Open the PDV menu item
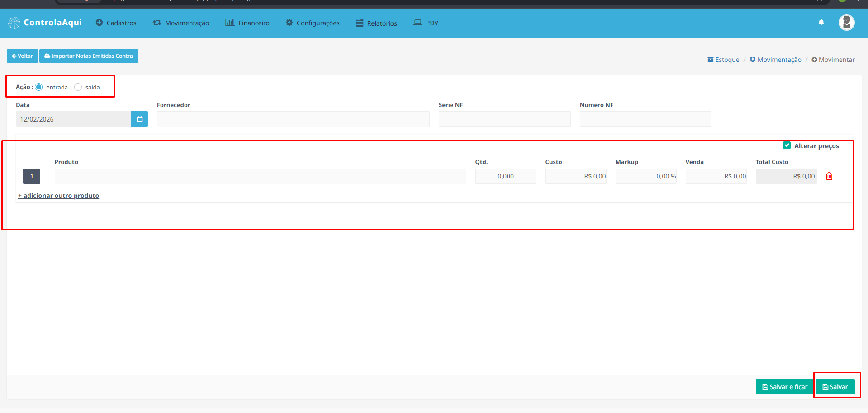The width and height of the screenshot is (868, 413). 426,23
